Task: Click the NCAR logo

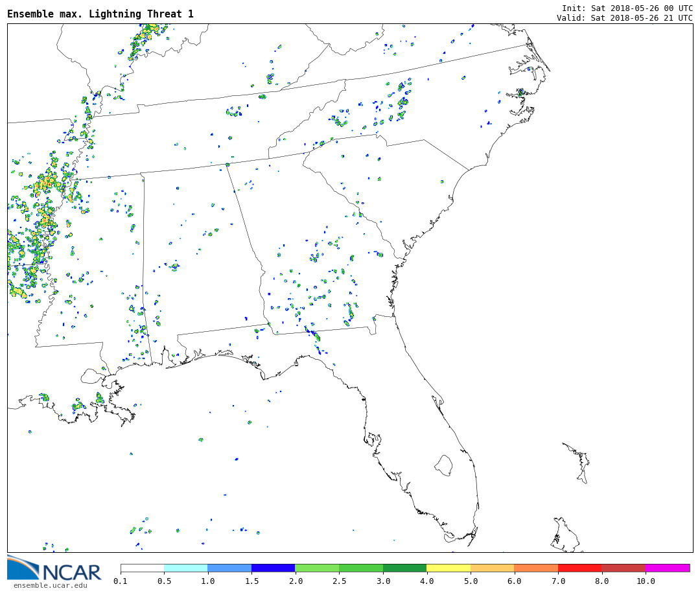Action: click(54, 568)
